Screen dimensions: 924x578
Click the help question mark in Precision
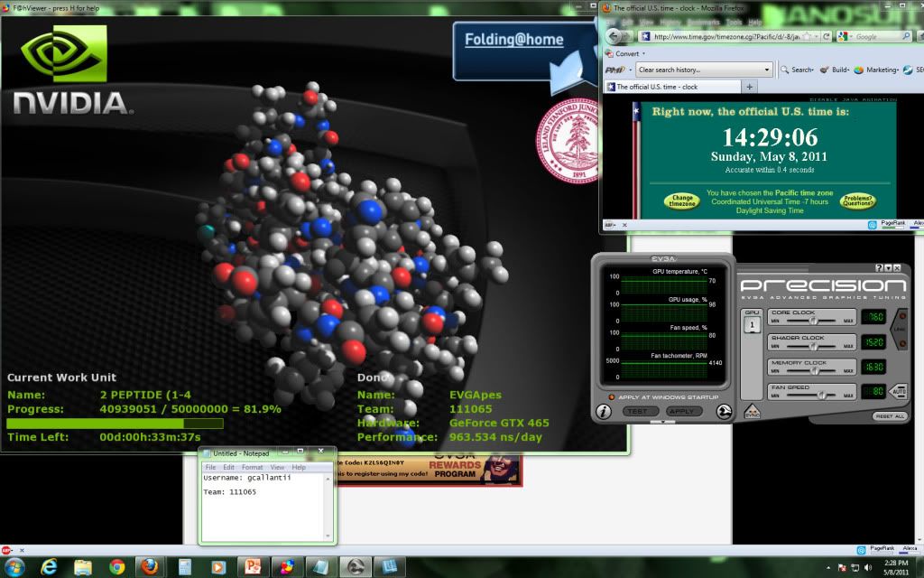tap(879, 268)
